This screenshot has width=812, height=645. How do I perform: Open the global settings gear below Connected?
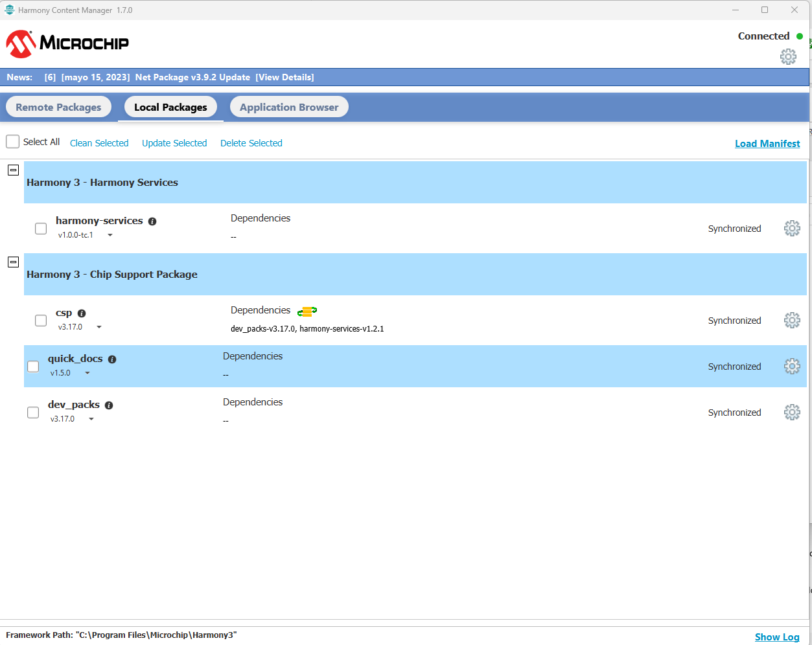[788, 56]
